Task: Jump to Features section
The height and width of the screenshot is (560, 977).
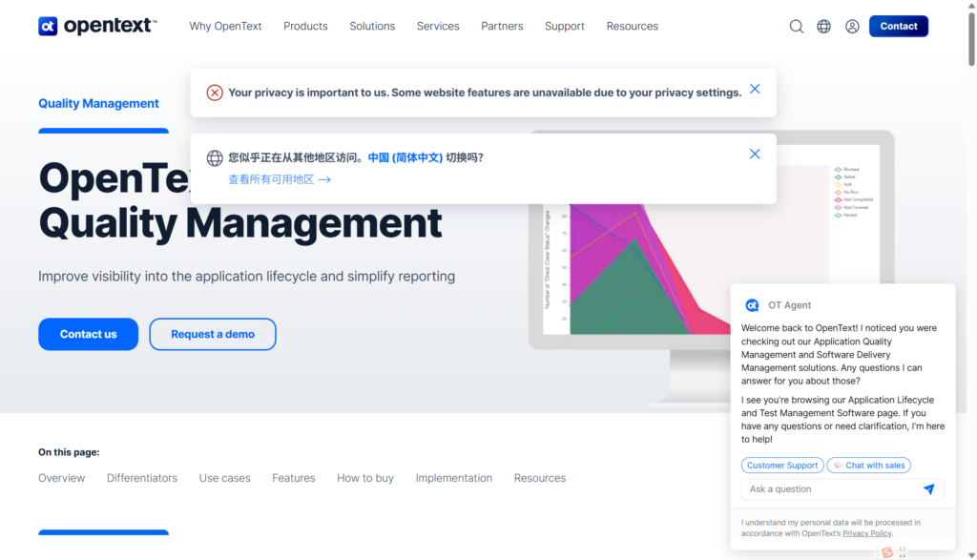Action: [294, 478]
